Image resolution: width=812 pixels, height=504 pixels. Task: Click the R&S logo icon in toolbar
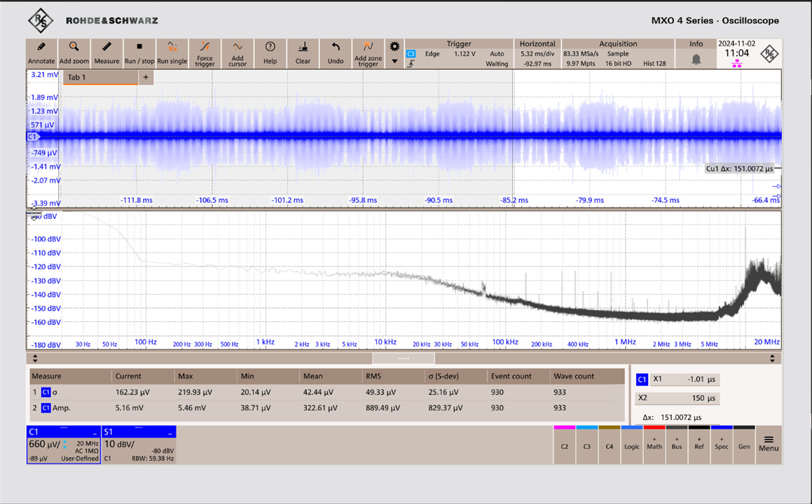769,54
